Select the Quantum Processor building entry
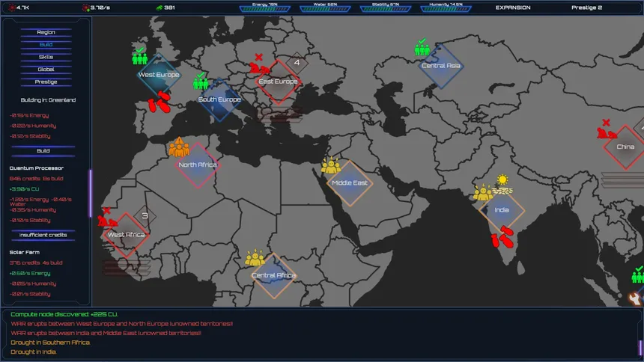This screenshot has width=644, height=362. coord(37,168)
